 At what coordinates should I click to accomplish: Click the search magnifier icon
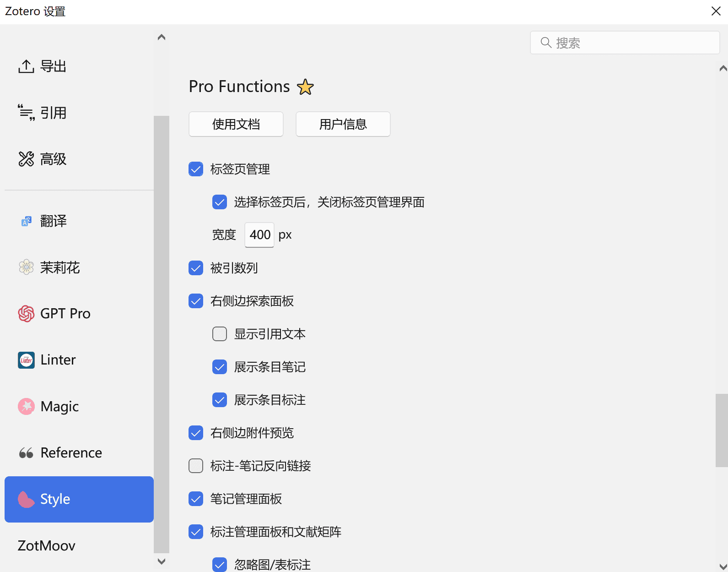546,43
